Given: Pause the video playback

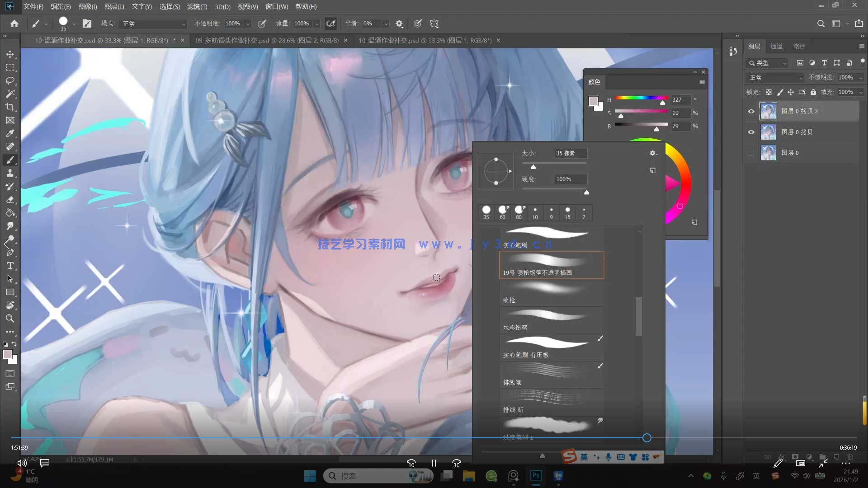Looking at the screenshot, I should pos(434,463).
